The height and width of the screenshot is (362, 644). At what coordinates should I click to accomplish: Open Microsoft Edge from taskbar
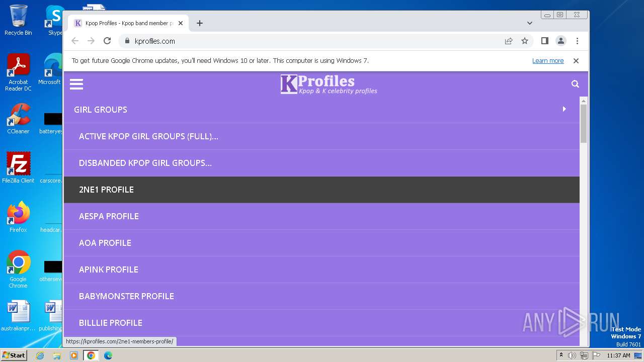click(x=108, y=355)
